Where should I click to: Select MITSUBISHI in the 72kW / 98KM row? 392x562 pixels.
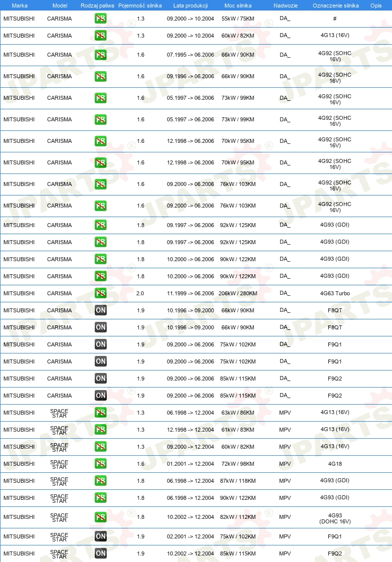pyautogui.click(x=19, y=463)
